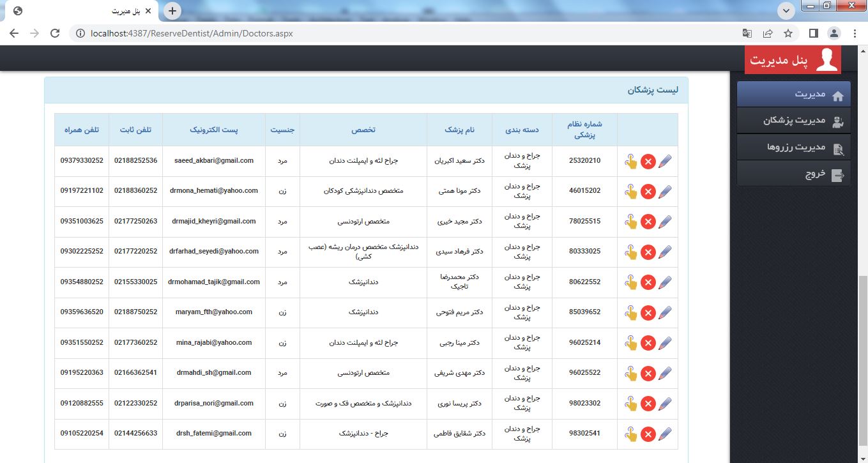Open a new browser tab

172,11
